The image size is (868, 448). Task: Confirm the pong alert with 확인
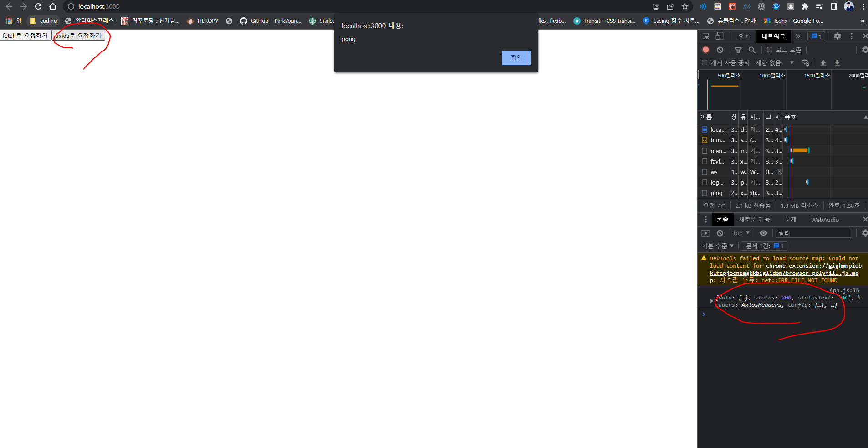click(x=516, y=58)
